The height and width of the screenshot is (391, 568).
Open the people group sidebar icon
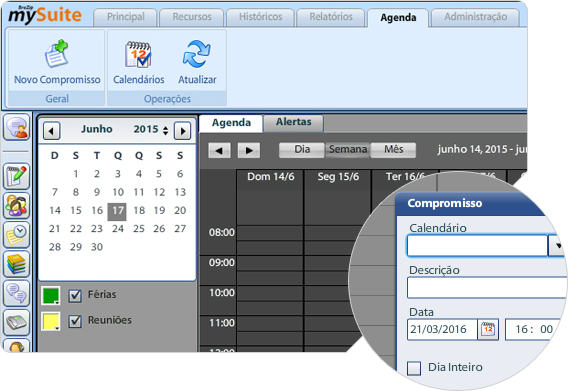(16, 205)
